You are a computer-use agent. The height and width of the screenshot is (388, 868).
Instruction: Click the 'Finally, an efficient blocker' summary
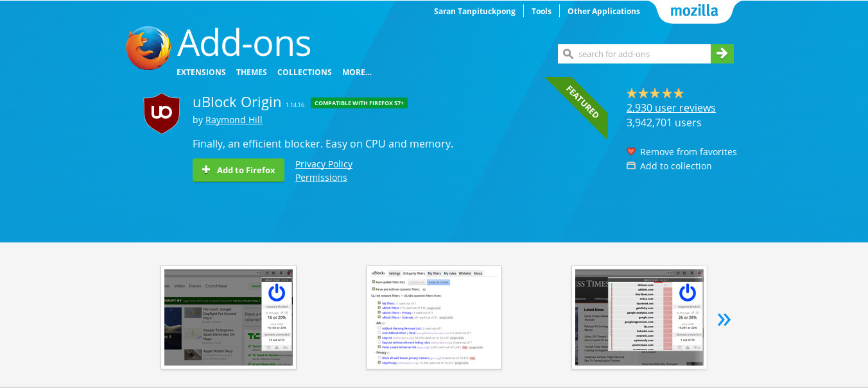(323, 144)
